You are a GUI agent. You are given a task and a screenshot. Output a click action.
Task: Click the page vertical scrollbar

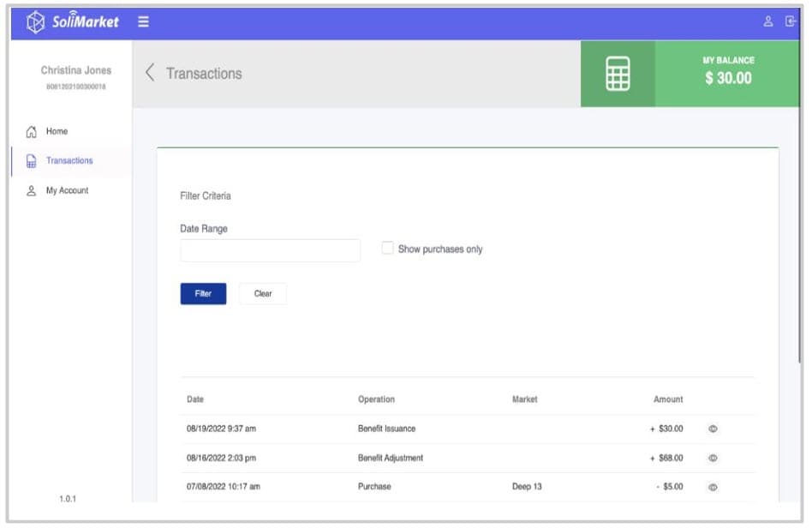[800, 202]
